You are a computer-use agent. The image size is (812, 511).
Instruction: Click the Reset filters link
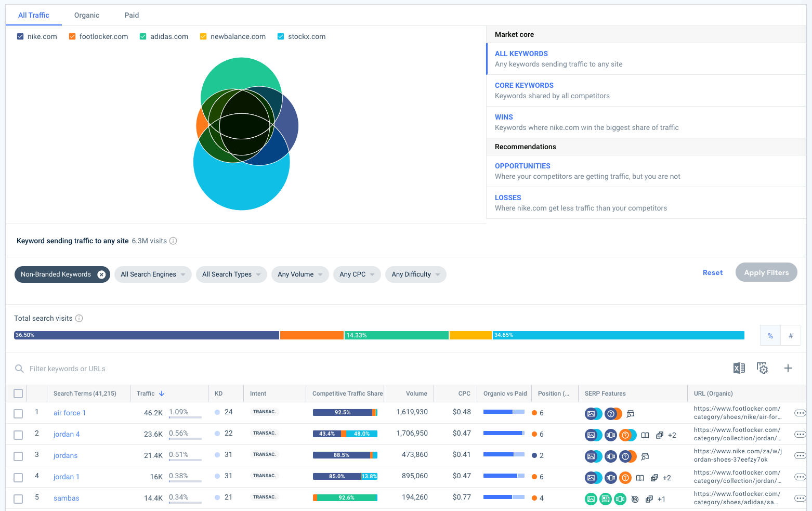tap(712, 272)
